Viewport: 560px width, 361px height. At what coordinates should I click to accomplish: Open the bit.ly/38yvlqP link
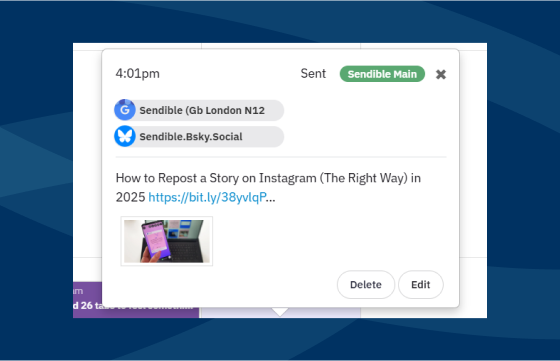pyautogui.click(x=207, y=197)
